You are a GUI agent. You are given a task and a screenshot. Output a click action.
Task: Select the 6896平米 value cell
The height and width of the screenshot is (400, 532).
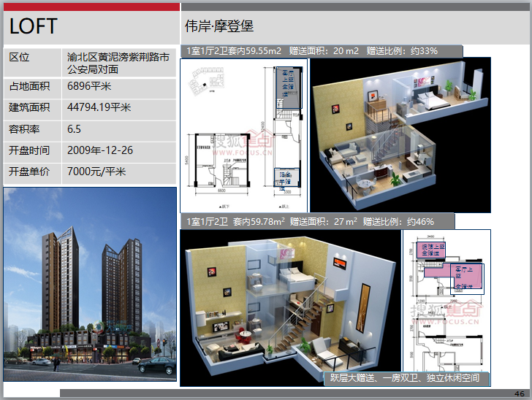118,87
